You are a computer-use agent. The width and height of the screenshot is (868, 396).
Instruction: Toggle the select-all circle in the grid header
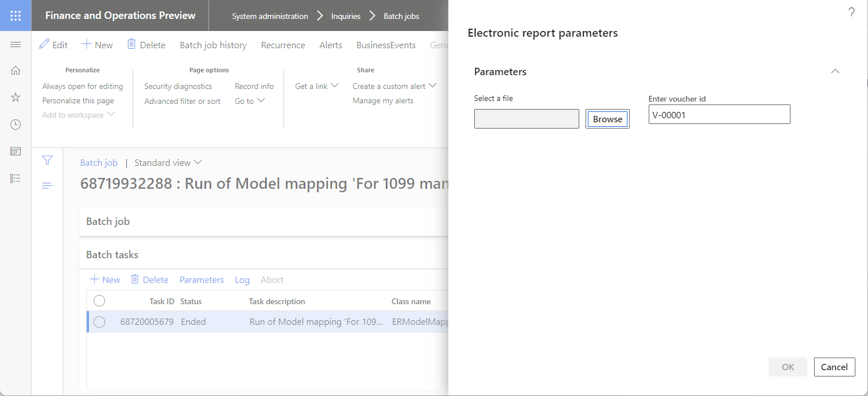pyautogui.click(x=99, y=300)
